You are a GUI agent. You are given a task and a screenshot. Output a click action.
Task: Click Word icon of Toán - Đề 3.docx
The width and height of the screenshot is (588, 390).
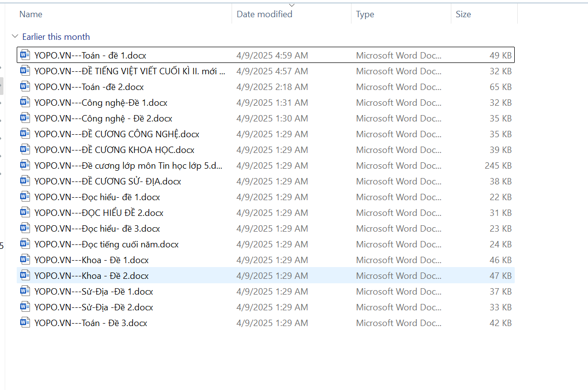[25, 323]
